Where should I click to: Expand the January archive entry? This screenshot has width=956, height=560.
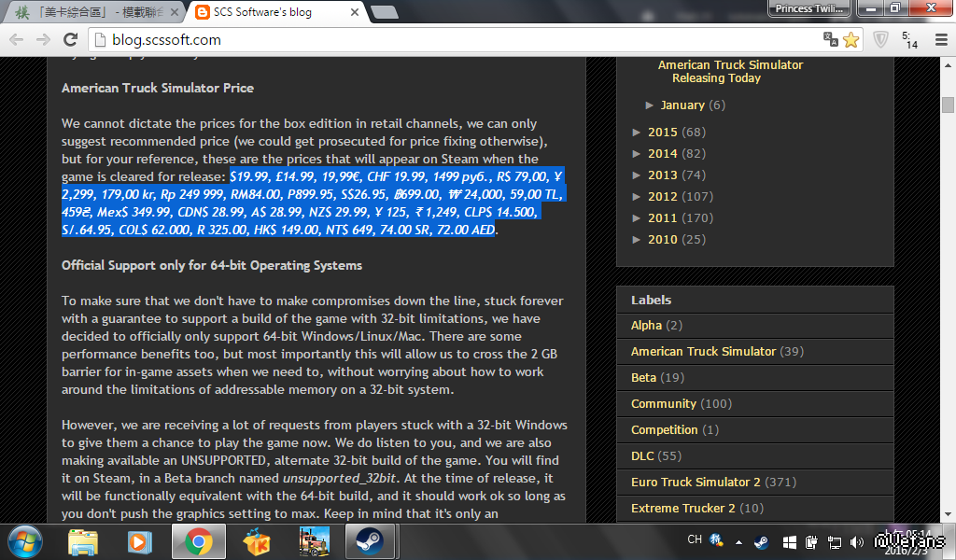click(x=651, y=105)
